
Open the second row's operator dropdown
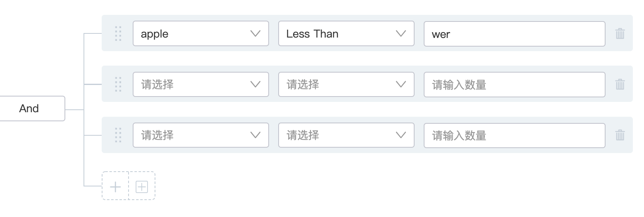pos(346,84)
